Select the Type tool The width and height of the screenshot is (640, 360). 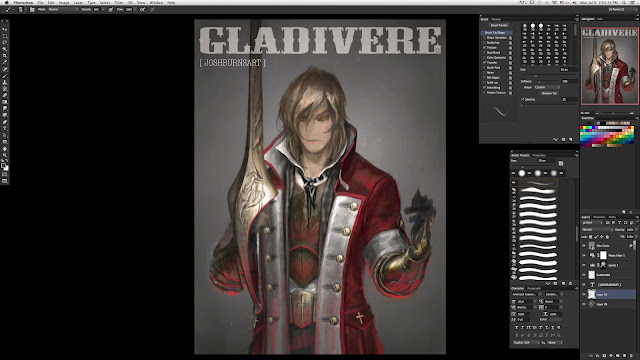4,128
